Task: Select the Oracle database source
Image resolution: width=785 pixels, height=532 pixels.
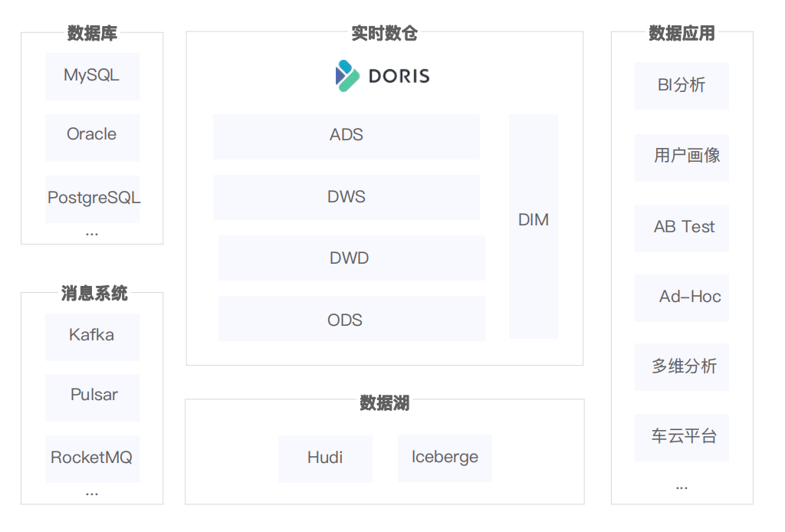Action: pos(92,134)
